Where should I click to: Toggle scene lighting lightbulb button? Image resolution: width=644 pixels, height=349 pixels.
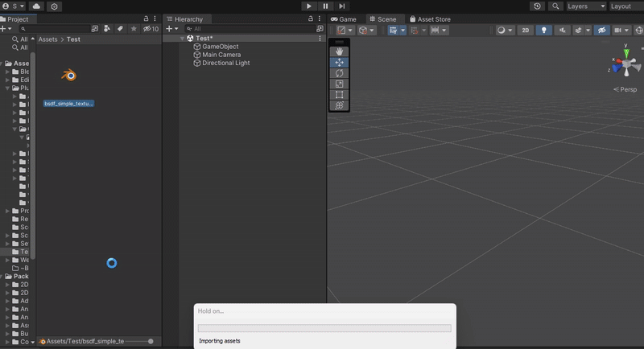544,31
